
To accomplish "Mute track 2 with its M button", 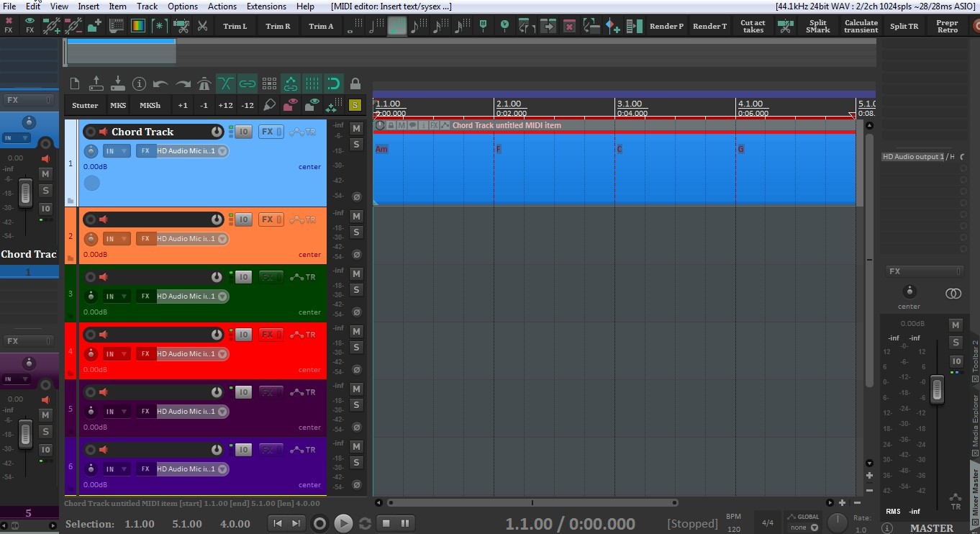I will point(356,216).
